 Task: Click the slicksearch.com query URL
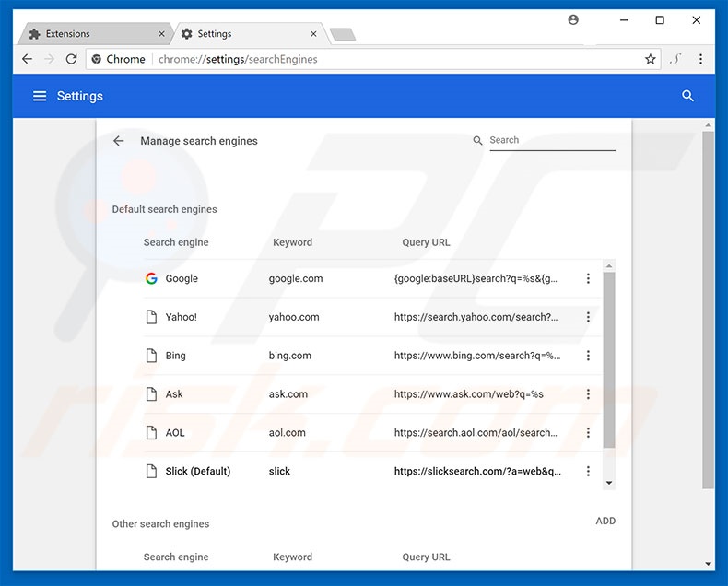(477, 472)
